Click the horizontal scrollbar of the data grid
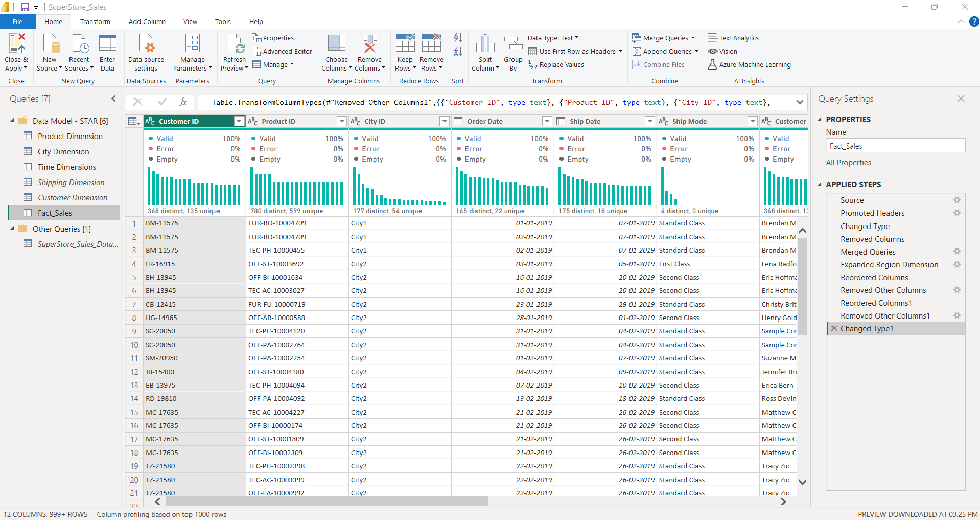This screenshot has height=520, width=980. [327, 502]
